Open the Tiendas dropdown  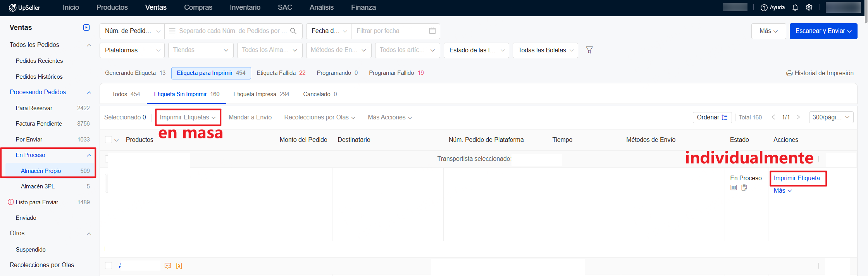(x=201, y=50)
